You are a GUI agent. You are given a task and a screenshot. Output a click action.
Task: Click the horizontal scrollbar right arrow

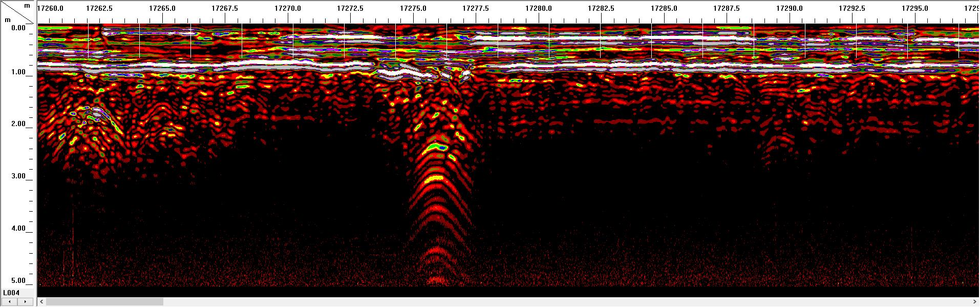point(975,302)
